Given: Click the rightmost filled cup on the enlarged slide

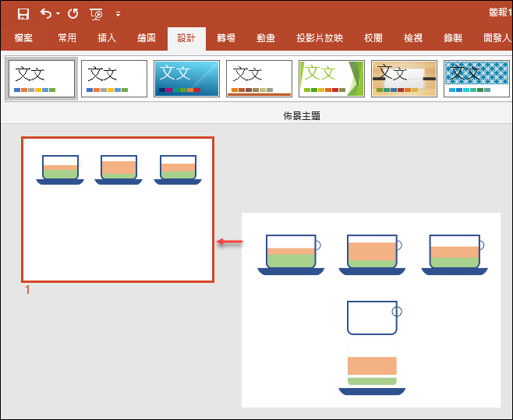Looking at the screenshot, I should [455, 255].
